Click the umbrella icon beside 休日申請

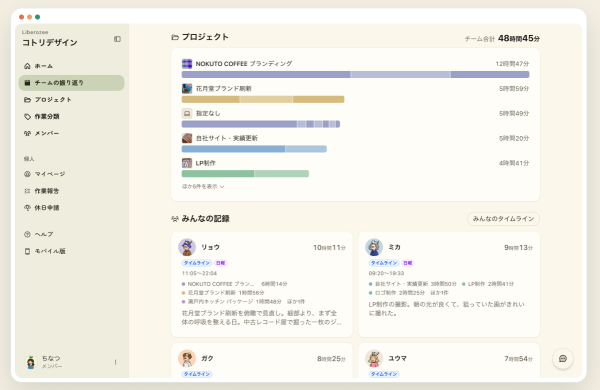point(27,207)
